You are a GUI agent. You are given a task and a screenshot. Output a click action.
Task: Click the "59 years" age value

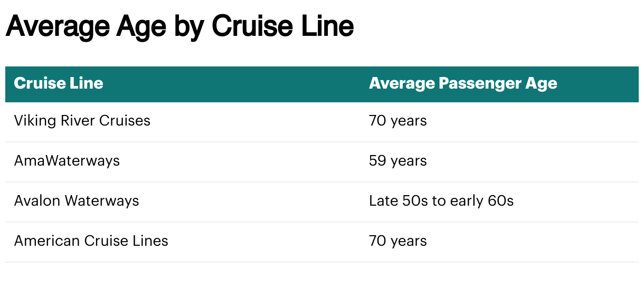pos(398,161)
